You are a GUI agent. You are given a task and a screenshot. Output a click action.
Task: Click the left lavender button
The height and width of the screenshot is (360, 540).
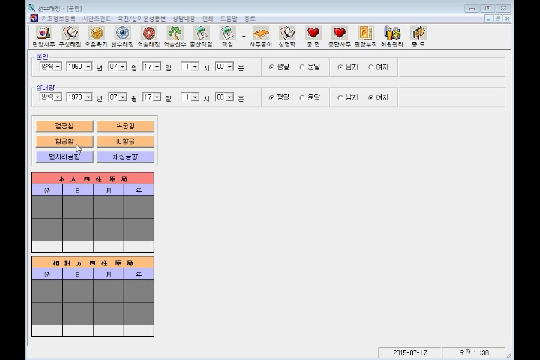(64, 157)
